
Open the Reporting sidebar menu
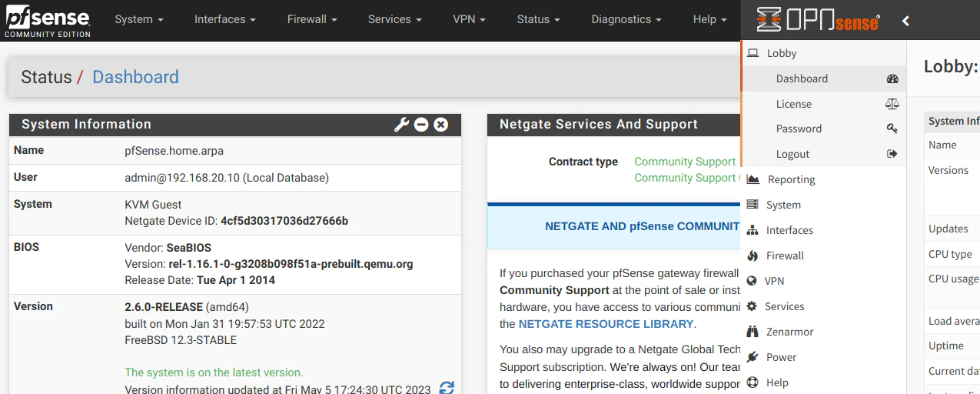point(791,179)
